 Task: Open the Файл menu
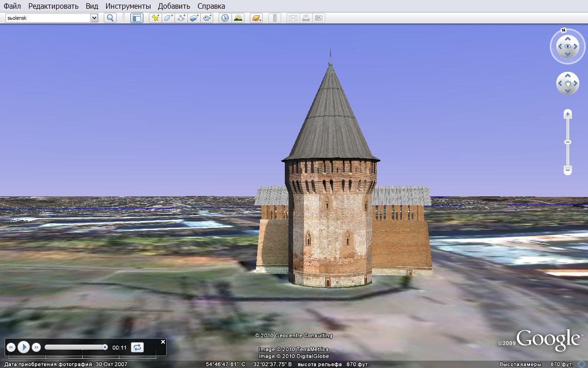12,6
